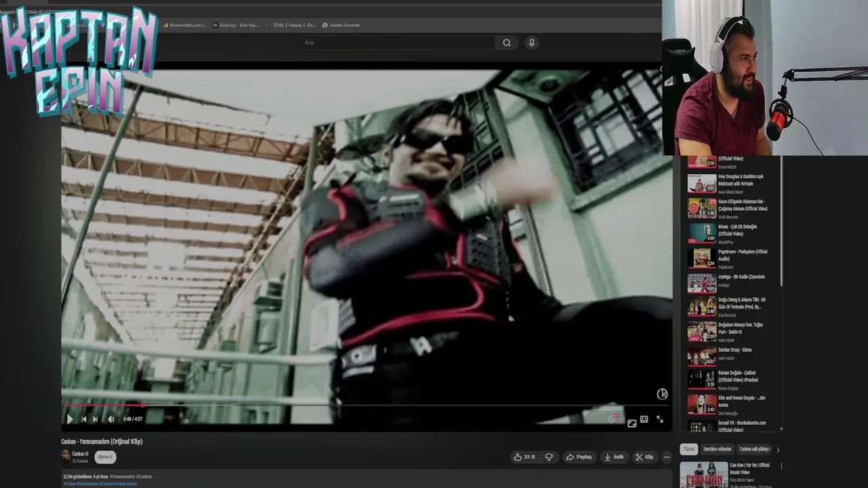
Task: Share the video with Paylaş
Action: [579, 457]
